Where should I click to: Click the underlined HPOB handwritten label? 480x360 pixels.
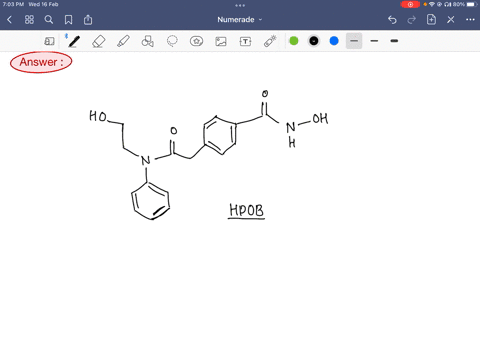point(247,211)
